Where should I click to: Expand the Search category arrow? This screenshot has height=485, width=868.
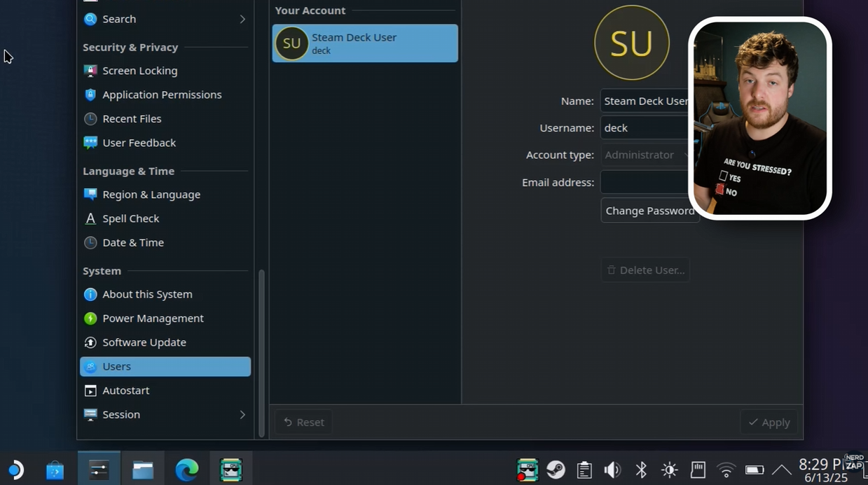[x=242, y=19]
